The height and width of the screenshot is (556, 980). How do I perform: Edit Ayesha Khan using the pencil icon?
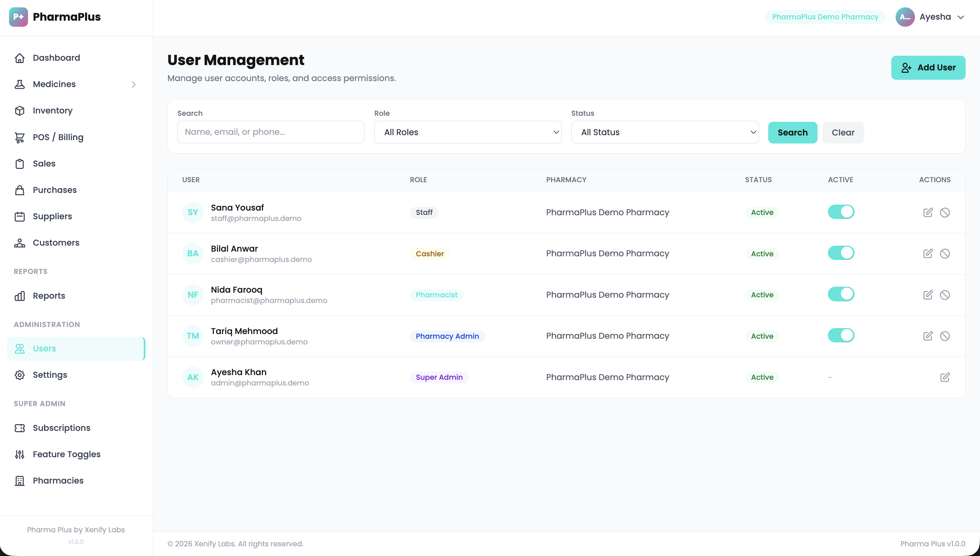coord(945,377)
